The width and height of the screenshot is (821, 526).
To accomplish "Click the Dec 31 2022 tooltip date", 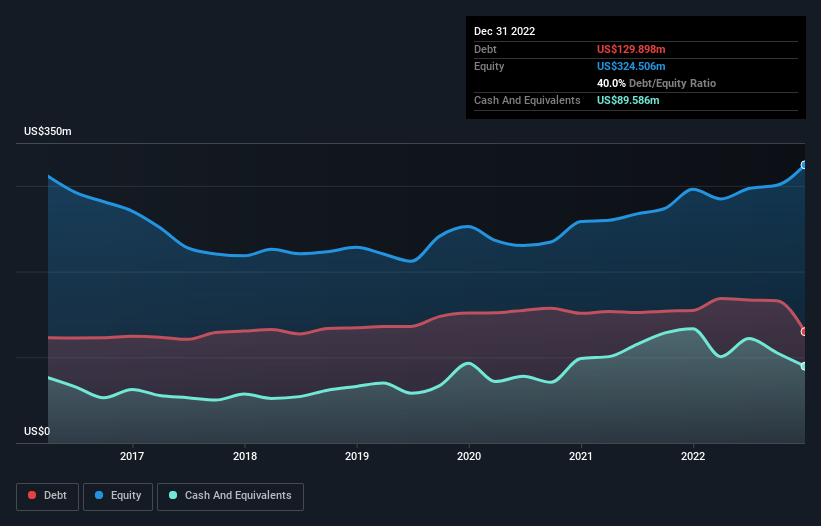I will (x=504, y=31).
